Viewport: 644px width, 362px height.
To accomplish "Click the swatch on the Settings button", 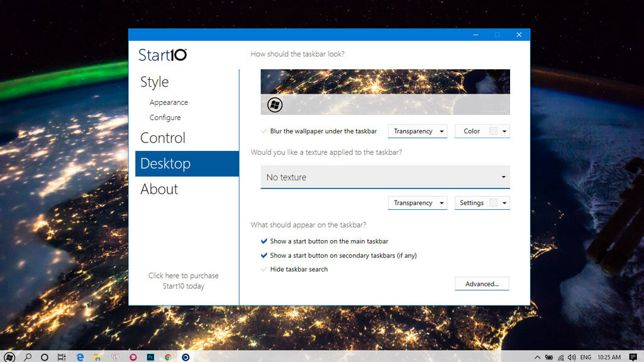I will tap(493, 203).
